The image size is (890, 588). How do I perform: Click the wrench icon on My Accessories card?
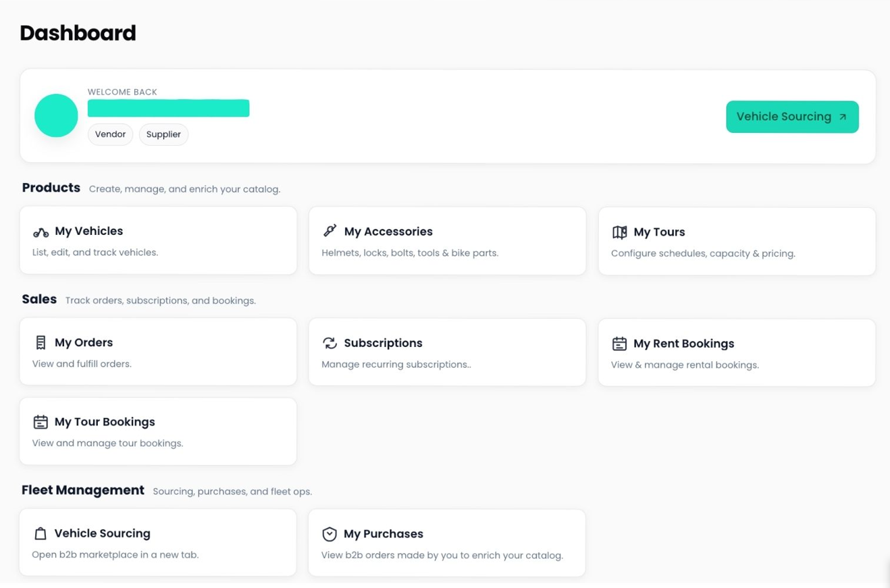click(330, 230)
